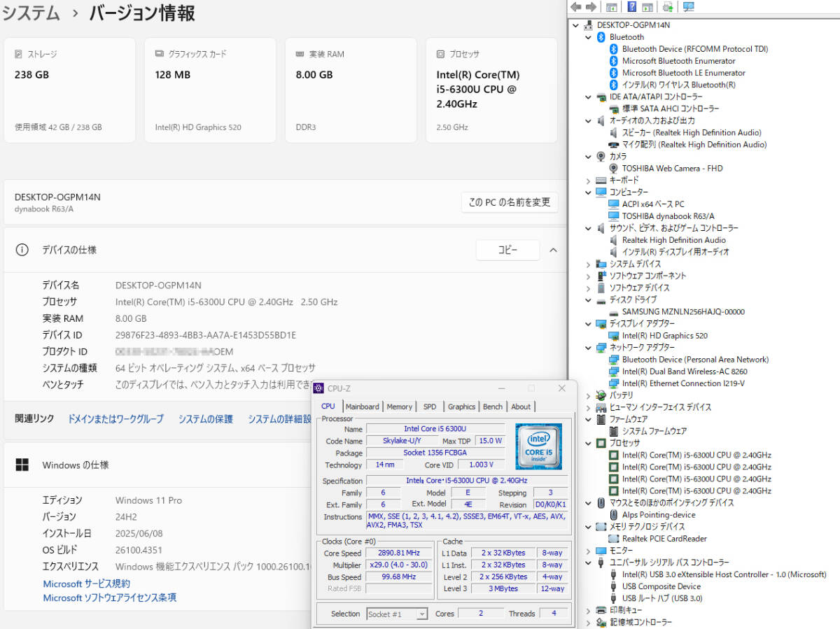
Task: Click the Forward arrow in Device Manager toolbar
Action: point(591,7)
